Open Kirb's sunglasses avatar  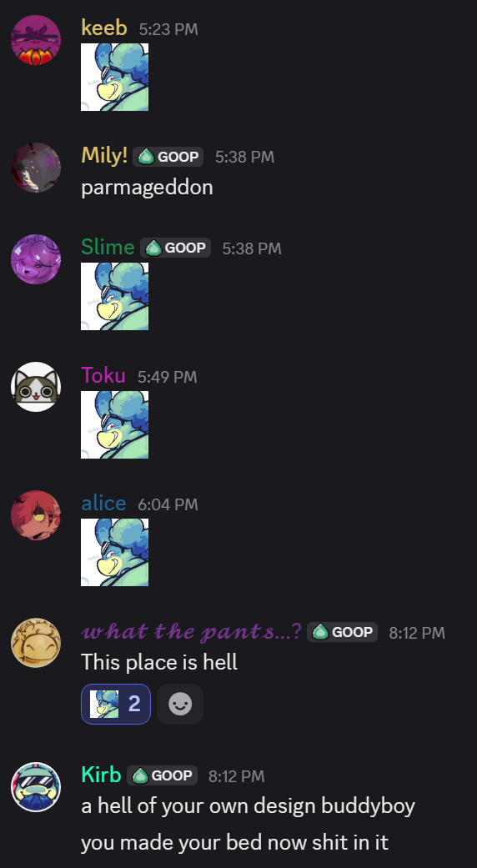[x=36, y=786]
